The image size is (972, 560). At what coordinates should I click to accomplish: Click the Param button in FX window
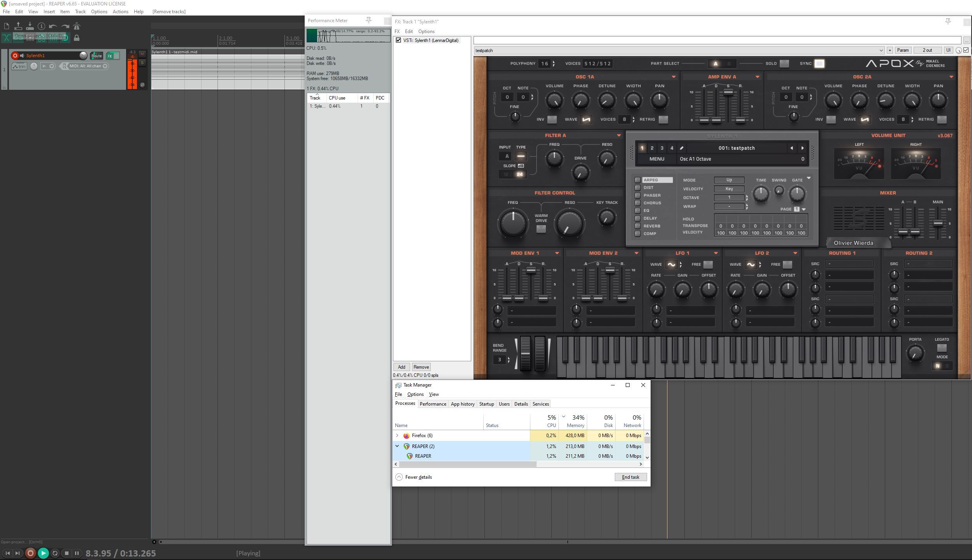(903, 50)
